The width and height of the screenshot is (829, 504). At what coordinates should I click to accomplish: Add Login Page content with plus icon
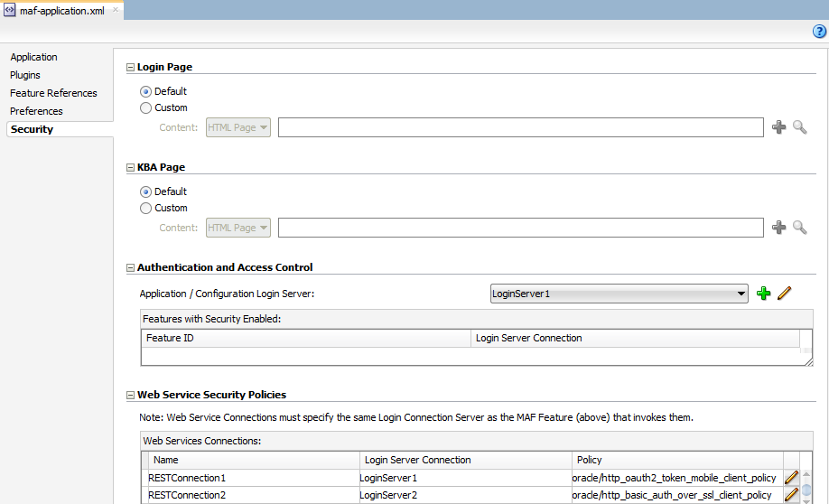[778, 127]
